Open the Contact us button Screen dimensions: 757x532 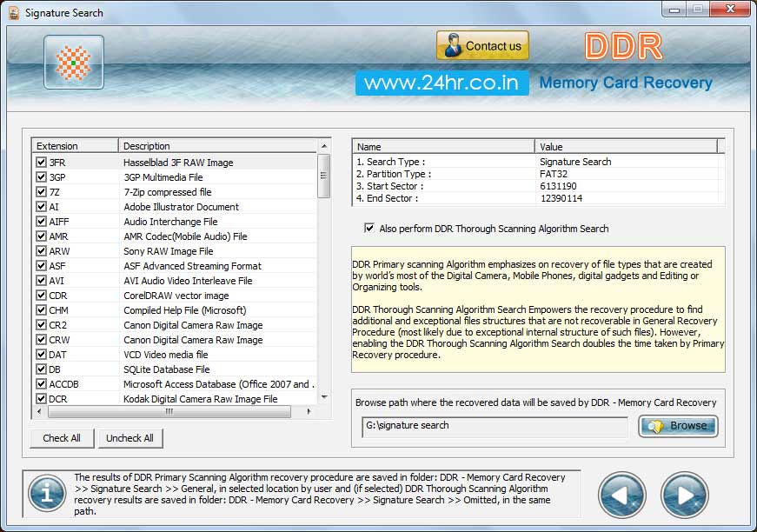pyautogui.click(x=482, y=46)
